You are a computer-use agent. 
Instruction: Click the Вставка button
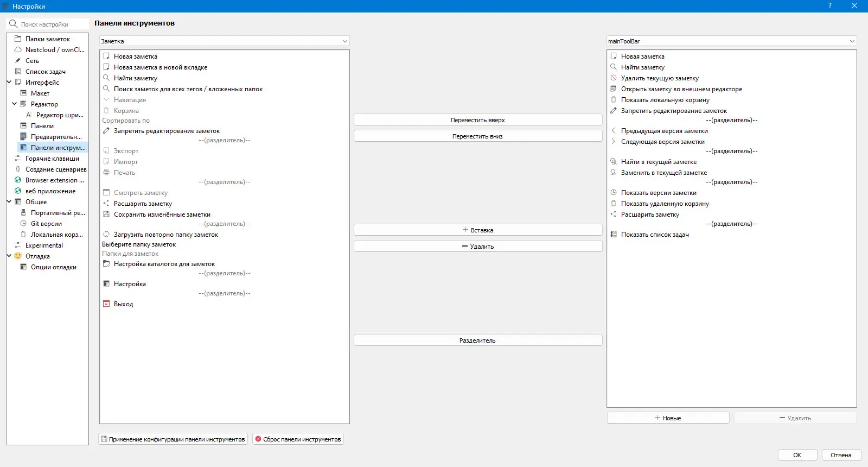click(x=478, y=230)
